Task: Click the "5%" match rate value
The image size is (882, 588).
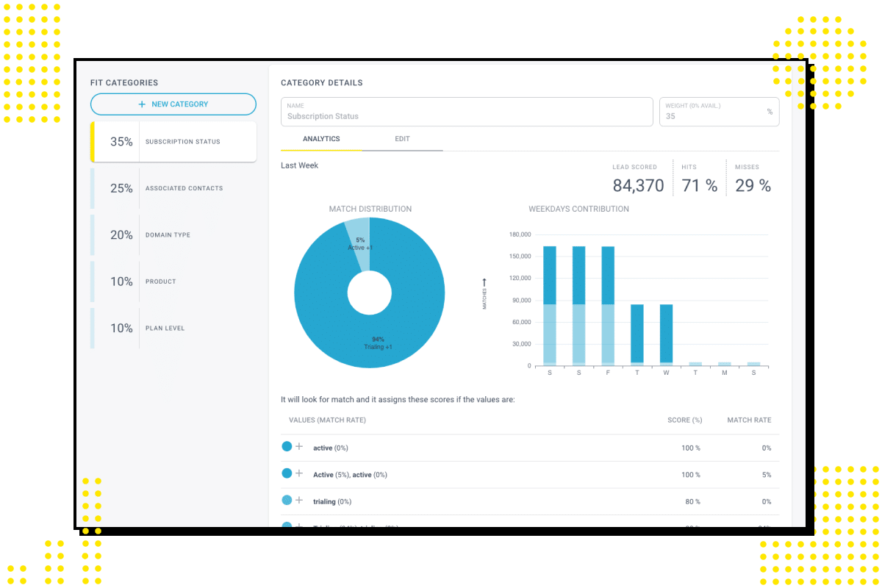Action: [x=767, y=475]
